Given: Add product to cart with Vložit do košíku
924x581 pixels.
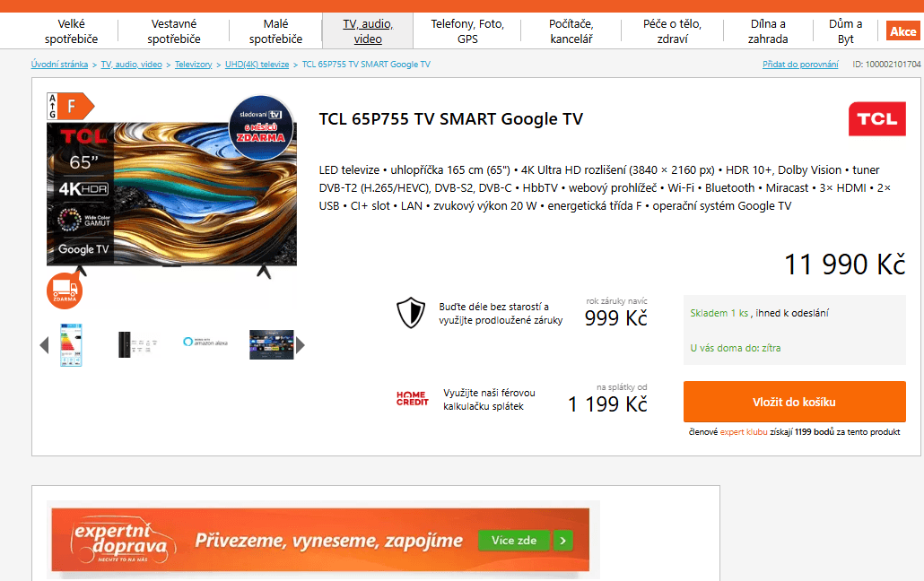Looking at the screenshot, I should point(794,402).
